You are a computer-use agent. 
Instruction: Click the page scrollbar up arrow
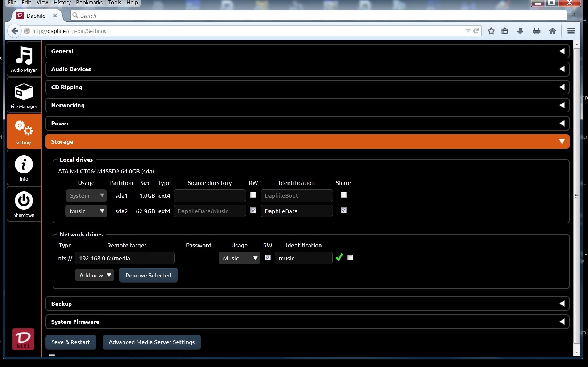tap(577, 44)
